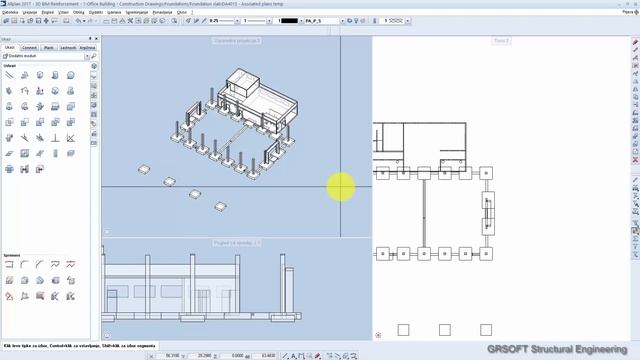Select the perpendicular line tool icon
The image size is (640, 360).
point(55,138)
